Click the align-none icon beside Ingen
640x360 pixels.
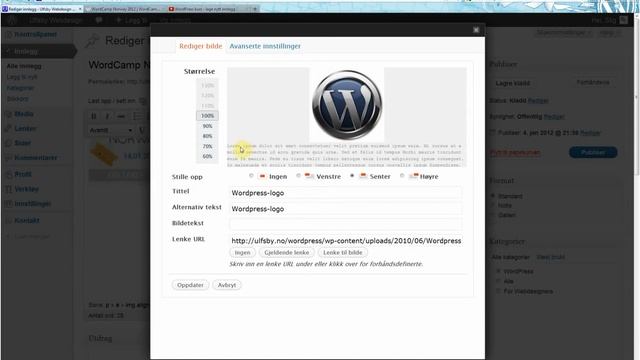(x=262, y=176)
